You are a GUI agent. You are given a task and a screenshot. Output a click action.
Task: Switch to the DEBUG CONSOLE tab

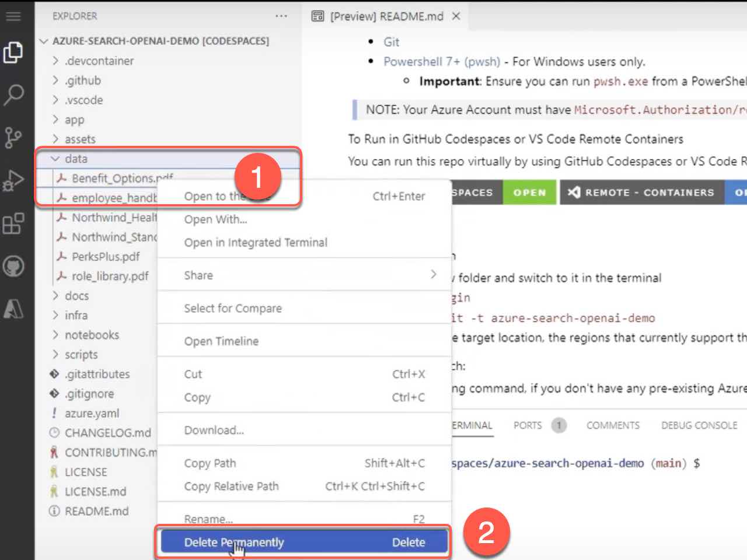(x=699, y=425)
